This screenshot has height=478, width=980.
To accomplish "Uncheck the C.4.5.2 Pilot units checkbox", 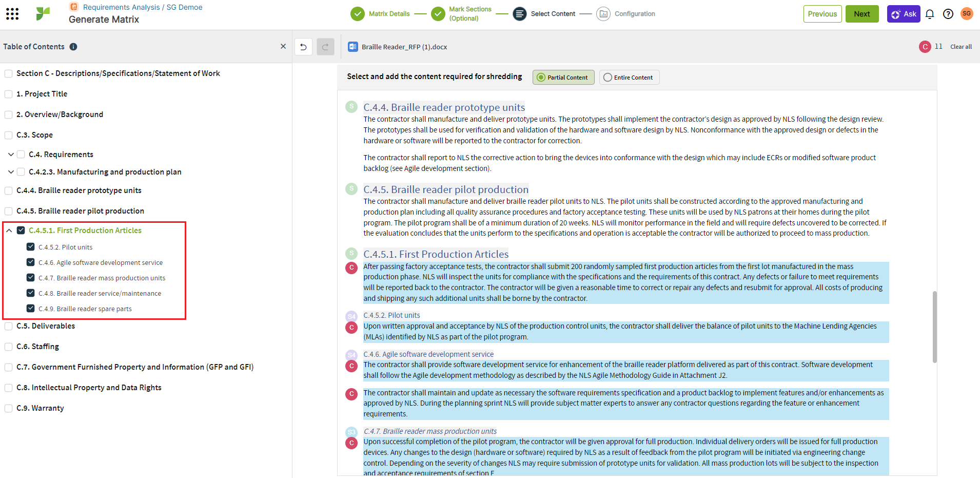I will [x=31, y=247].
